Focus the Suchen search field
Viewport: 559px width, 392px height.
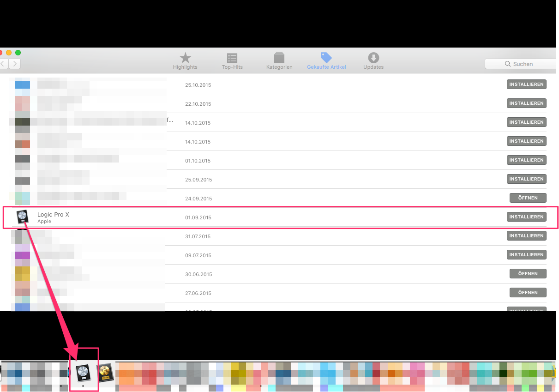[522, 64]
